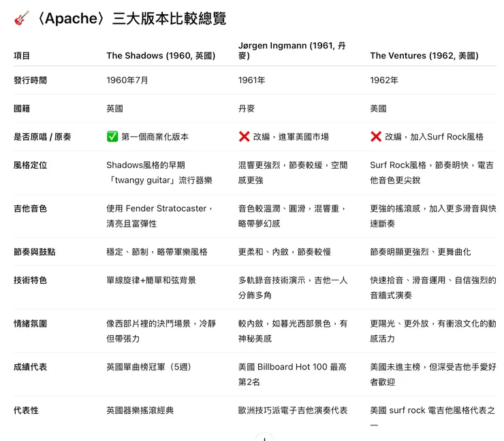Select row label 情緒氛圍
The width and height of the screenshot is (504, 441).
(30, 323)
